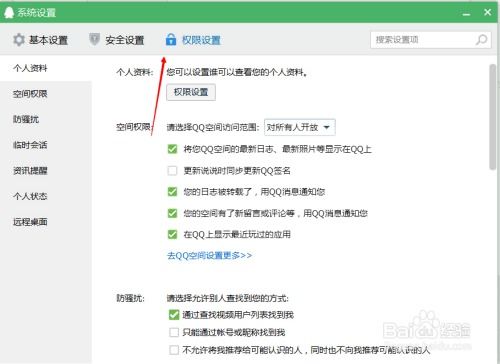The width and height of the screenshot is (500, 364).
Task: Go to 空间权限 in the sidebar
Action: (x=46, y=94)
